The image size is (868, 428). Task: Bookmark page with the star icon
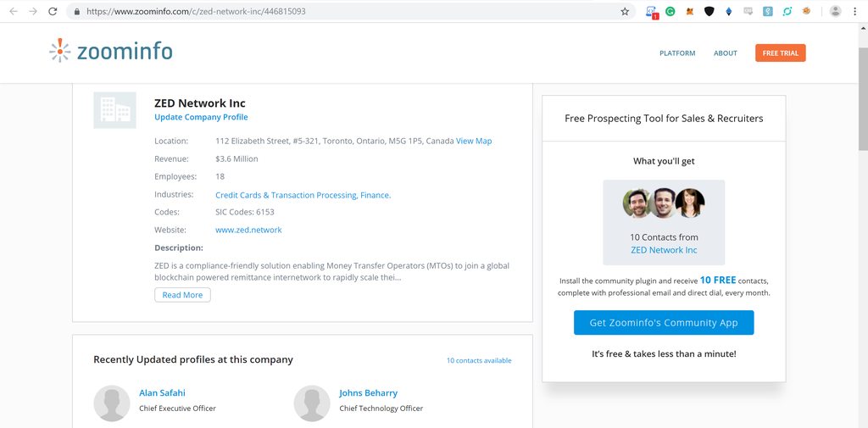(625, 11)
